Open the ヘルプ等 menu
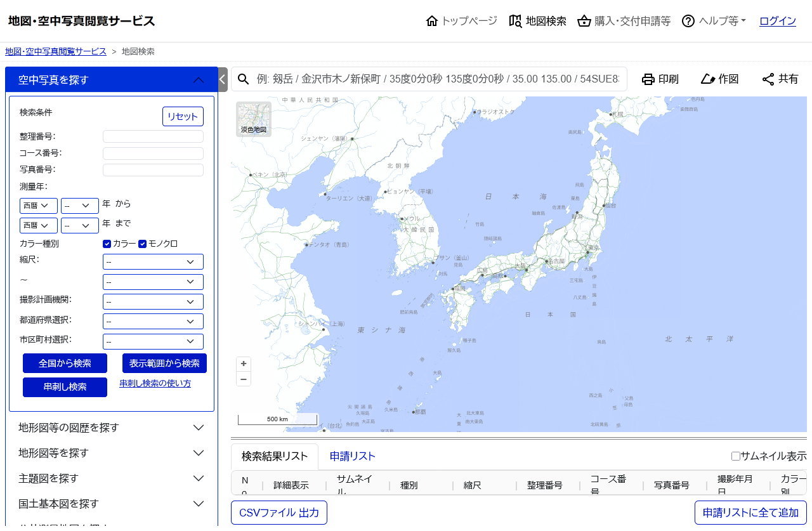The height and width of the screenshot is (531, 812). [714, 21]
